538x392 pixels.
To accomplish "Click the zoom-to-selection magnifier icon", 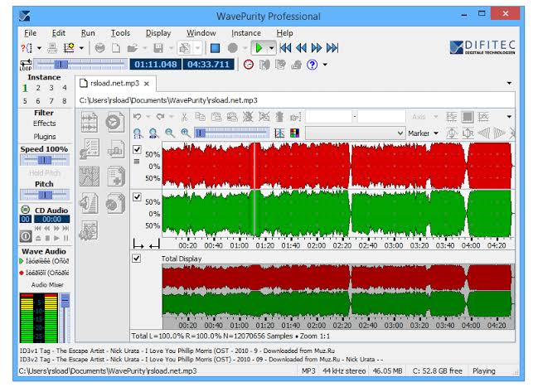I will tap(153, 133).
